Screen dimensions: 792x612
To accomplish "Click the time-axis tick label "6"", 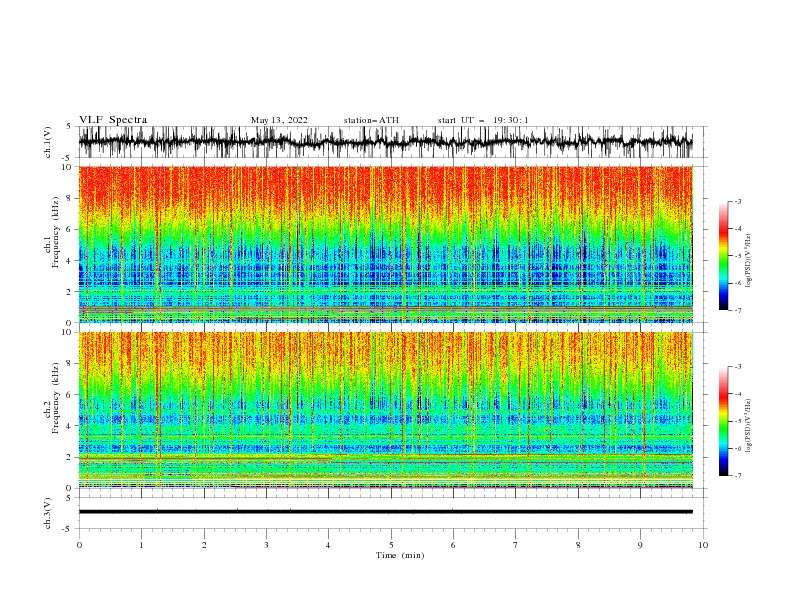I will (453, 545).
